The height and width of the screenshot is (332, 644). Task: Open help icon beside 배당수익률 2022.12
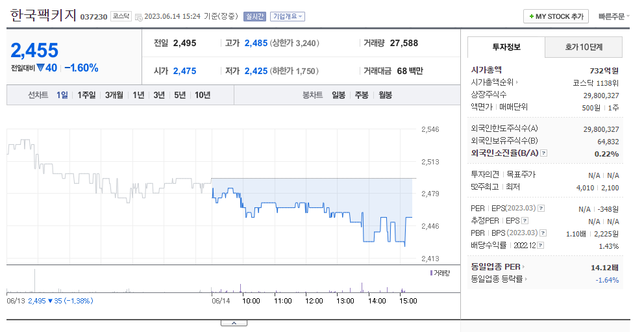pyautogui.click(x=541, y=246)
